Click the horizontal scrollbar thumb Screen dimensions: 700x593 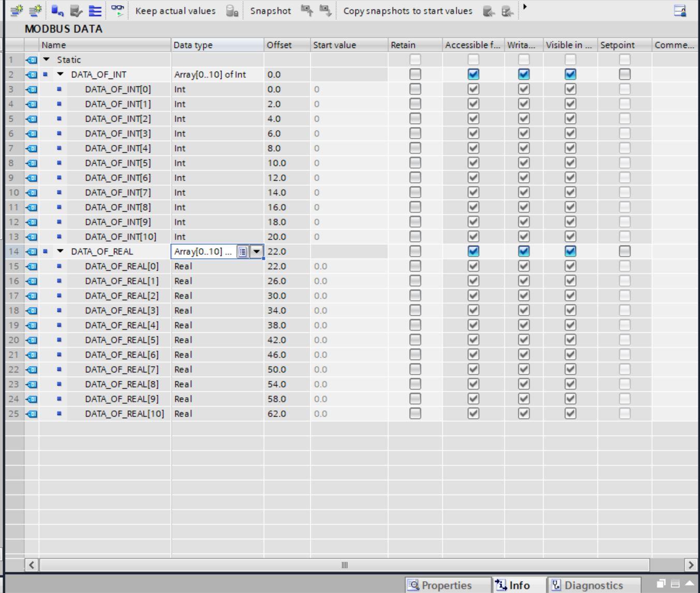click(345, 565)
